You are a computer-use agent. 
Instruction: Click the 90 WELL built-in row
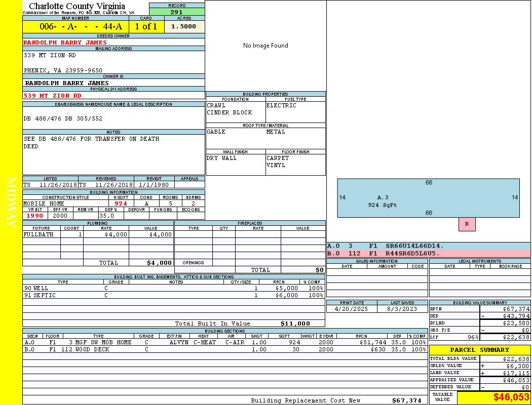(173, 288)
